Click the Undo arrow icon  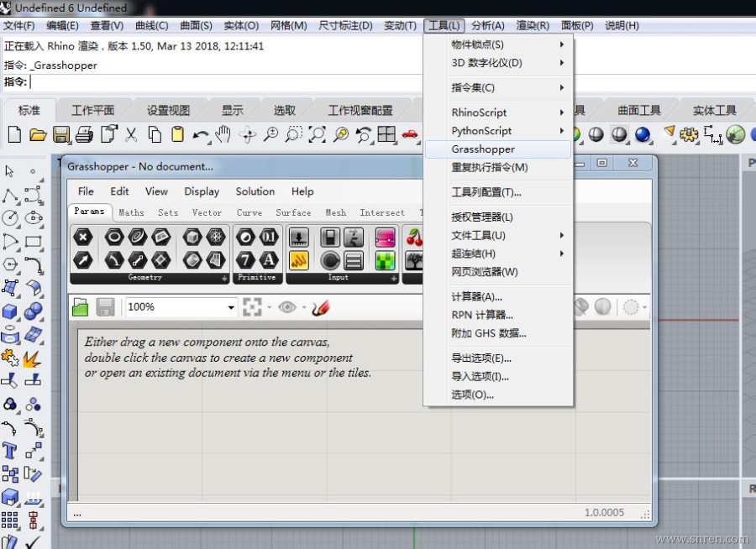tap(200, 135)
